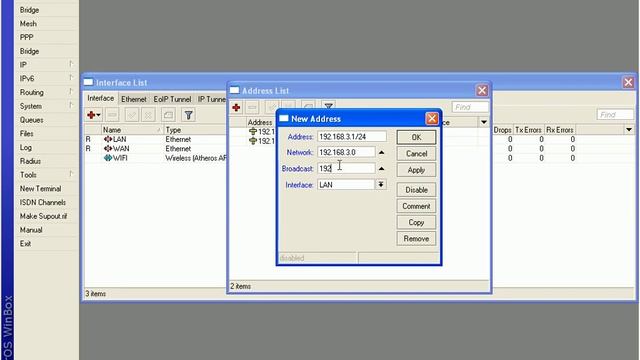Collapse the Network field with the up arrow
The width and height of the screenshot is (640, 360).
tap(381, 152)
